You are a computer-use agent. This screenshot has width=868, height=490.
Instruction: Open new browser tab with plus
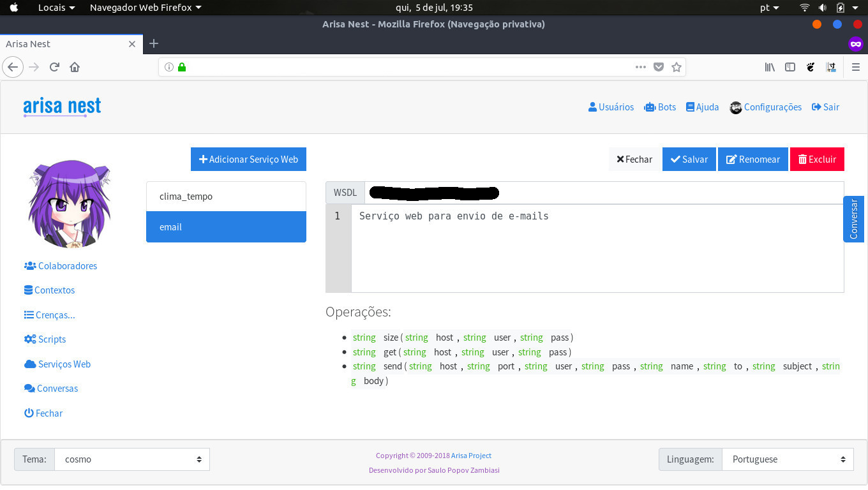(153, 43)
